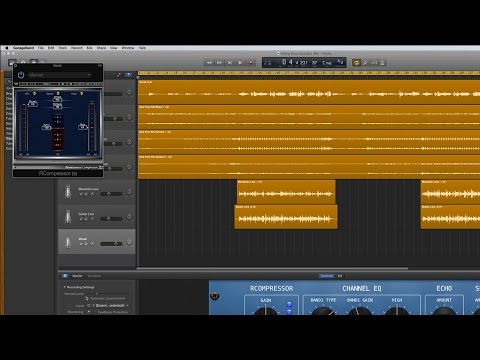Toggle the RCompressor plugin power button

pyautogui.click(x=21, y=75)
